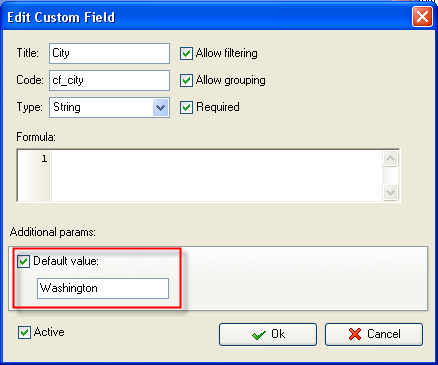438x365 pixels.
Task: Click the green checkmark icon on Ok
Action: (x=259, y=335)
